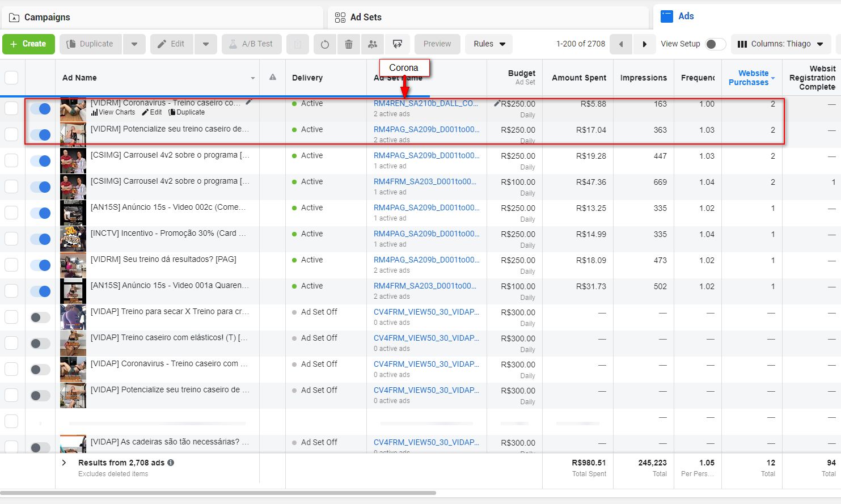This screenshot has width=841, height=504.
Task: Click the trash delete icon in toolbar
Action: coord(349,44)
